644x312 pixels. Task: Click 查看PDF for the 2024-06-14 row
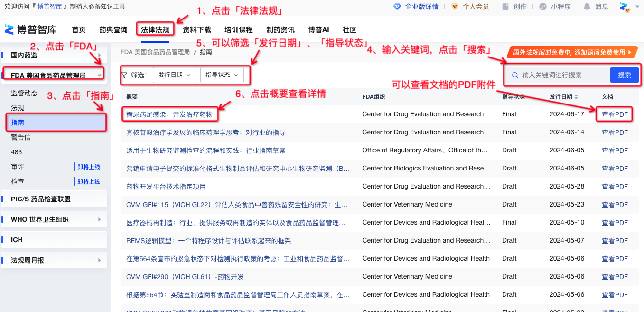pyautogui.click(x=615, y=132)
